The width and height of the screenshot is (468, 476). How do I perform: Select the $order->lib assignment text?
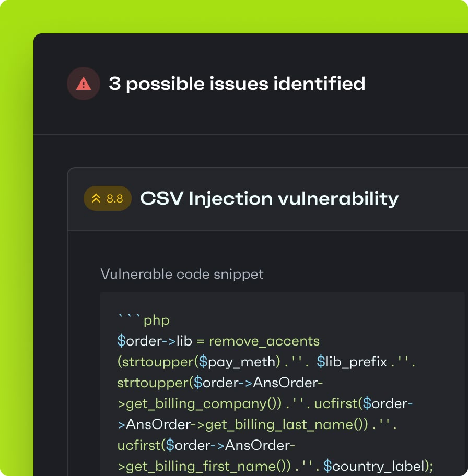click(x=155, y=341)
